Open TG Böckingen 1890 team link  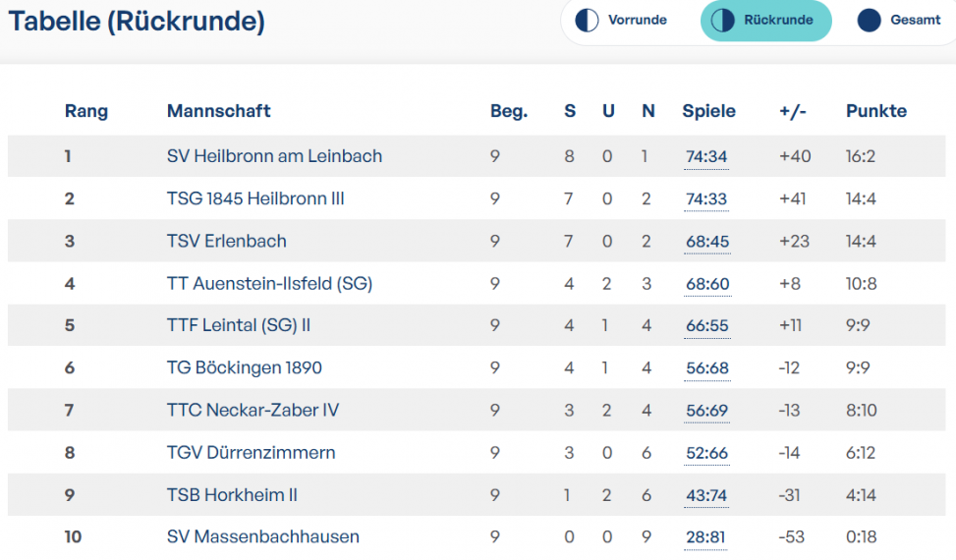point(245,368)
